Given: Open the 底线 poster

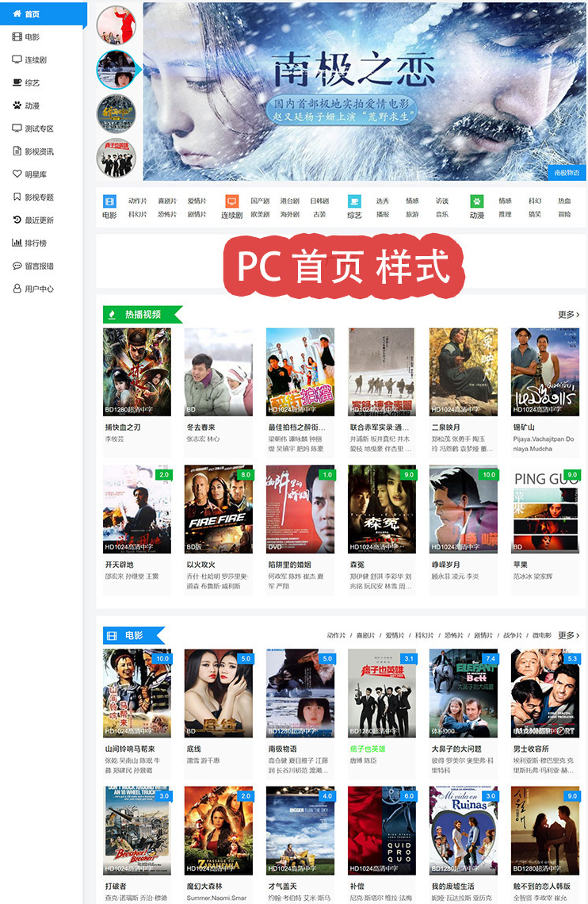Looking at the screenshot, I should point(218,693).
